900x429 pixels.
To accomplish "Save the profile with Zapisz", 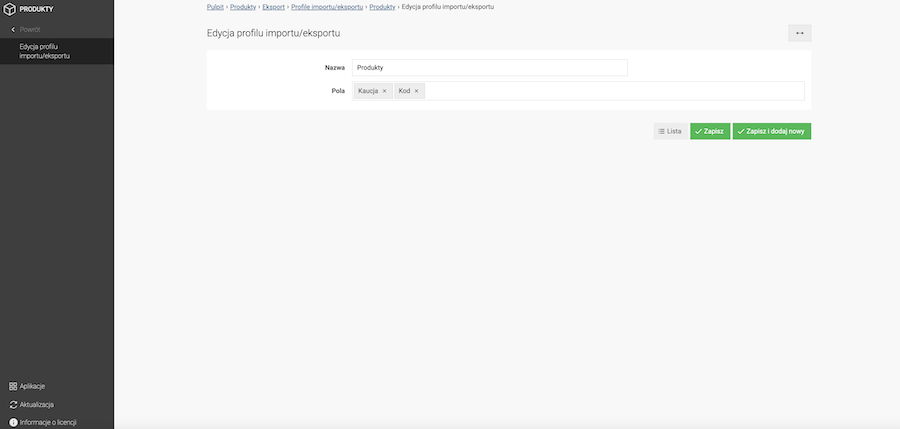I will coord(710,131).
